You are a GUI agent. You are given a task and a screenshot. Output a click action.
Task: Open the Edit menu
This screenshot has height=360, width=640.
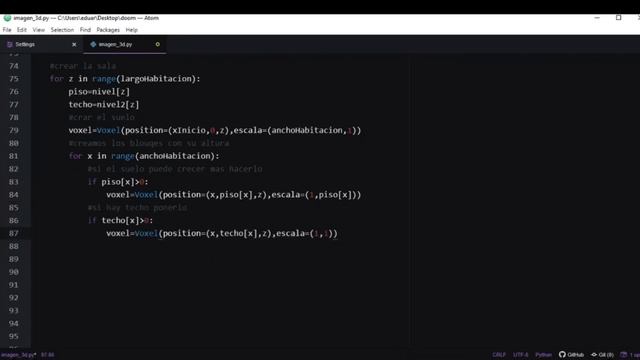[x=22, y=30]
